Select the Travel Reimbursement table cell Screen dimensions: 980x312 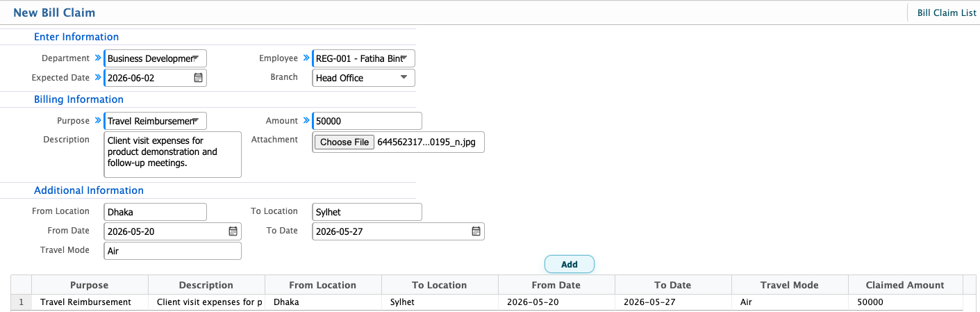pyautogui.click(x=90, y=302)
